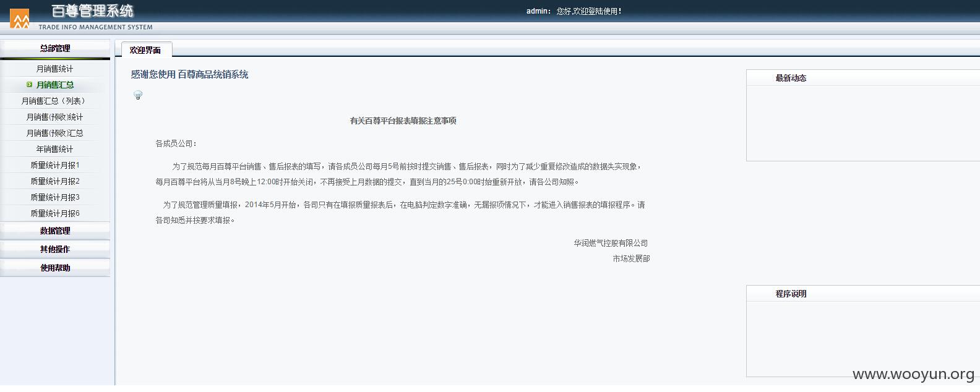Open 月销售(预收)统计 entry
Image resolution: width=980 pixels, height=392 pixels.
click(x=54, y=117)
